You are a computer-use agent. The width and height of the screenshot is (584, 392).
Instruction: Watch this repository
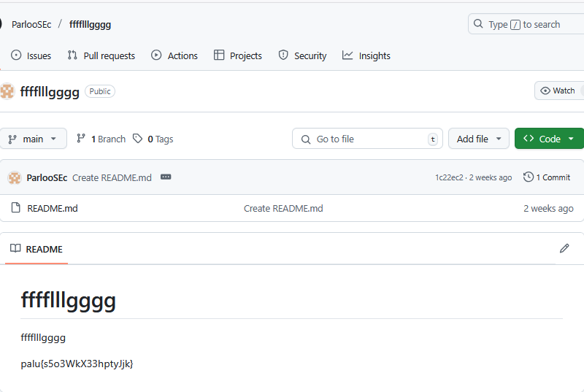point(558,91)
